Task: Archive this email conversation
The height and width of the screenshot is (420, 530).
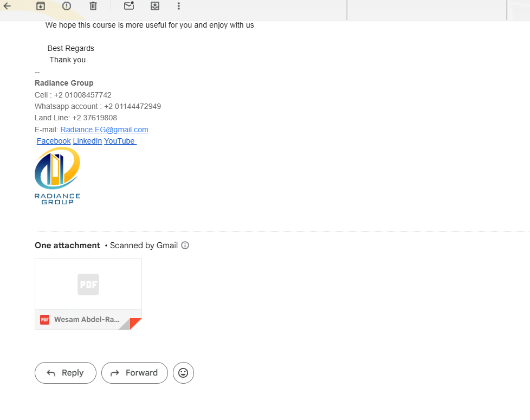Action: click(41, 6)
